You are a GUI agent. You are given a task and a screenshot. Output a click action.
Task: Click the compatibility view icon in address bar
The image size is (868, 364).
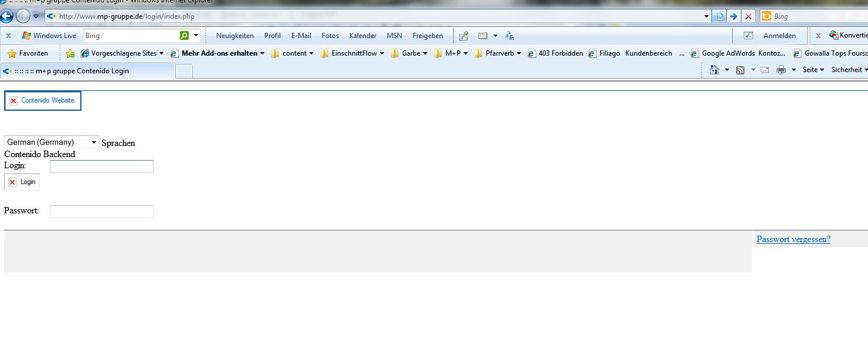coord(720,16)
